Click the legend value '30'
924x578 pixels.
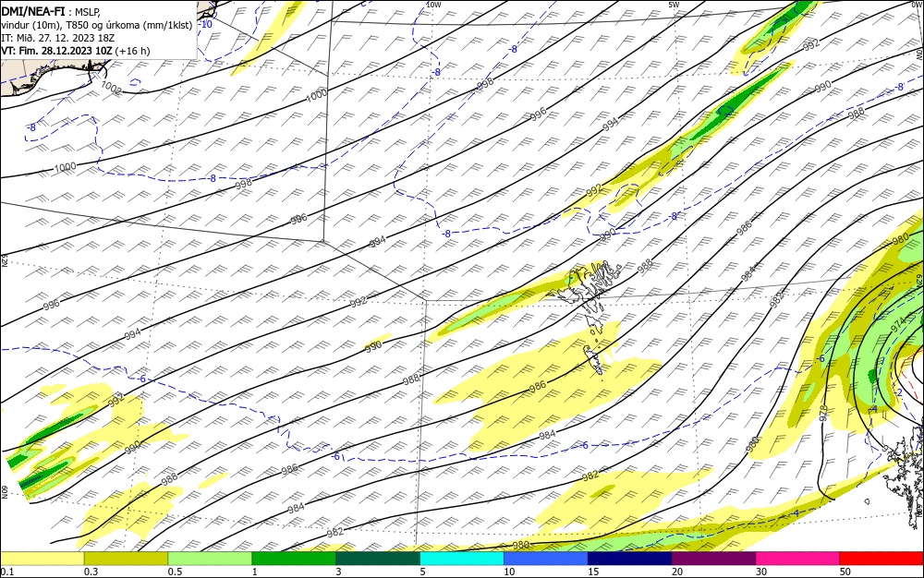(761, 572)
